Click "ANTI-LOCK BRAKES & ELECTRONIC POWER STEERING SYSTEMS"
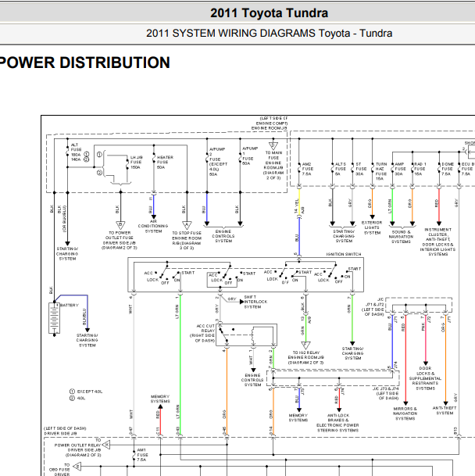Screen dimensions: 475x476 point(338,423)
